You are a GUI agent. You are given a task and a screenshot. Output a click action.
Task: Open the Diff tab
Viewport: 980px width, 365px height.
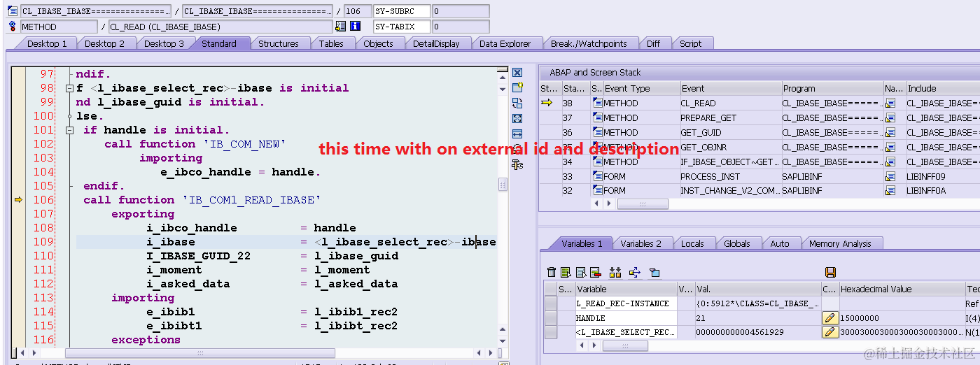tap(653, 43)
